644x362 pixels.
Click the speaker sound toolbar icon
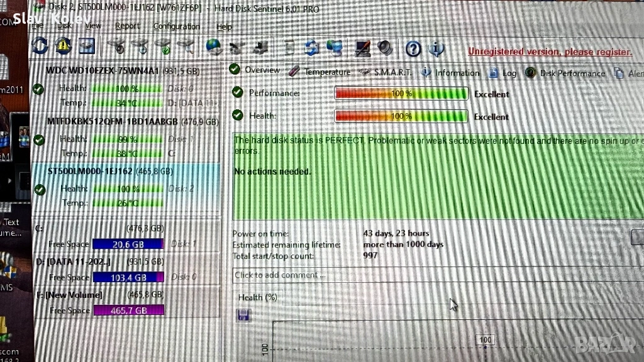386,48
